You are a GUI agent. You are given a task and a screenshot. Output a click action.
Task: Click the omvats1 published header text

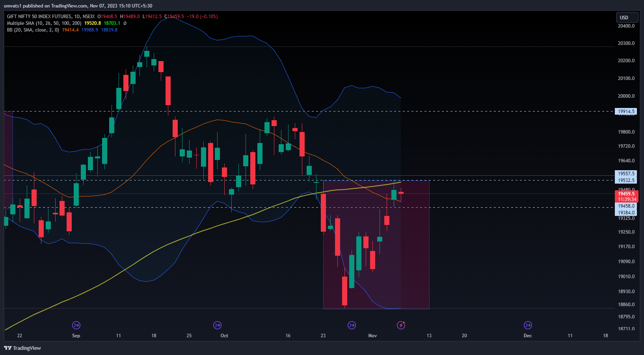78,6
